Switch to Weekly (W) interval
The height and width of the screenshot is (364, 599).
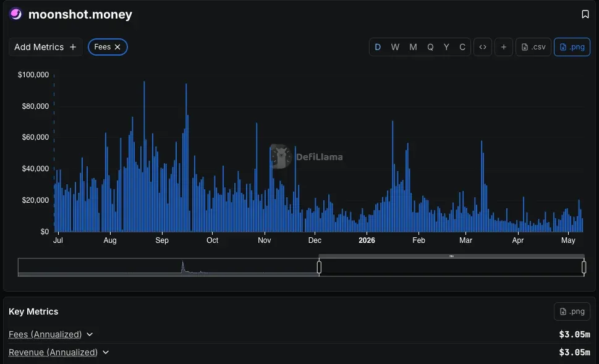[395, 47]
